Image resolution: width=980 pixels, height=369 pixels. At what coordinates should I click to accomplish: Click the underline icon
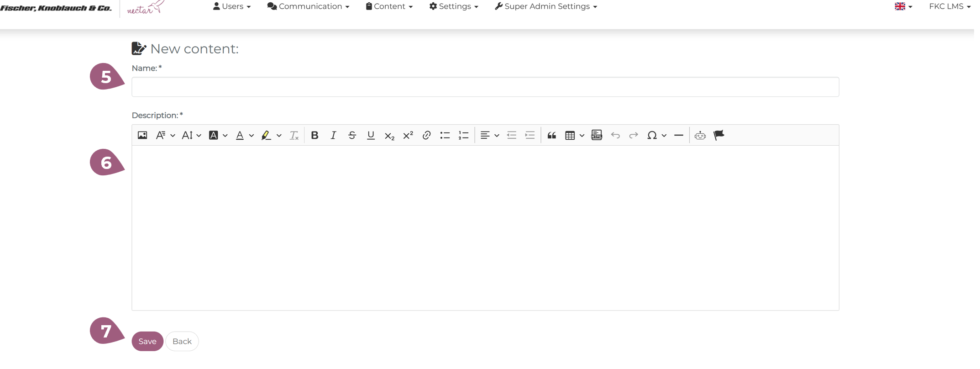click(371, 135)
